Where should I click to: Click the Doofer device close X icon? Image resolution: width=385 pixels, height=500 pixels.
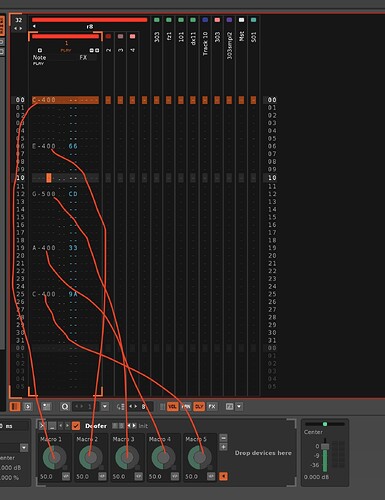tap(42, 426)
